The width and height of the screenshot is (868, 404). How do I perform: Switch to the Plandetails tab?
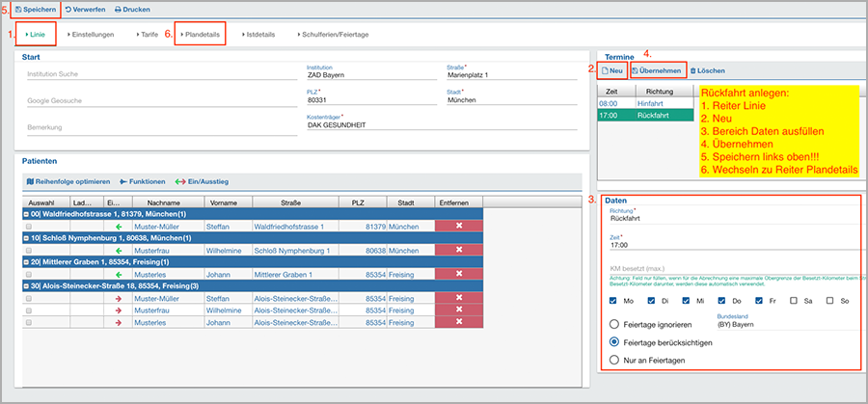tap(201, 35)
